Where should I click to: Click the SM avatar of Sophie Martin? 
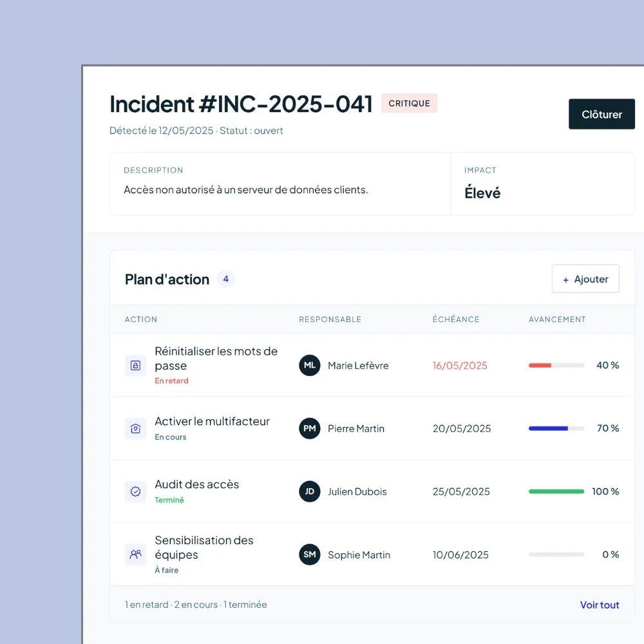coord(310,554)
